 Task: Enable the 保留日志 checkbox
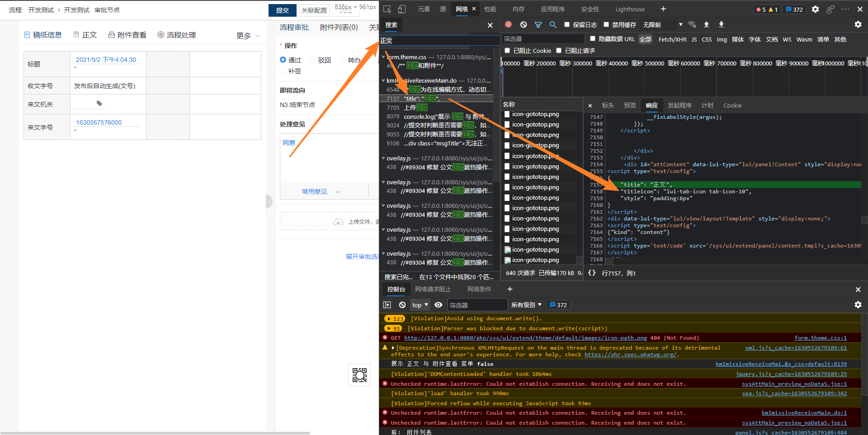(x=566, y=25)
